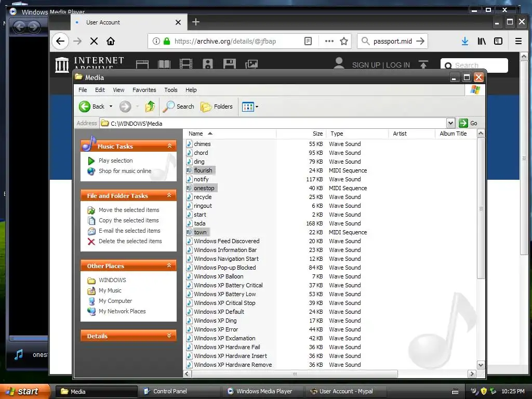This screenshot has height=399, width=532.
Task: Close the User Account tab
Action: [x=178, y=22]
